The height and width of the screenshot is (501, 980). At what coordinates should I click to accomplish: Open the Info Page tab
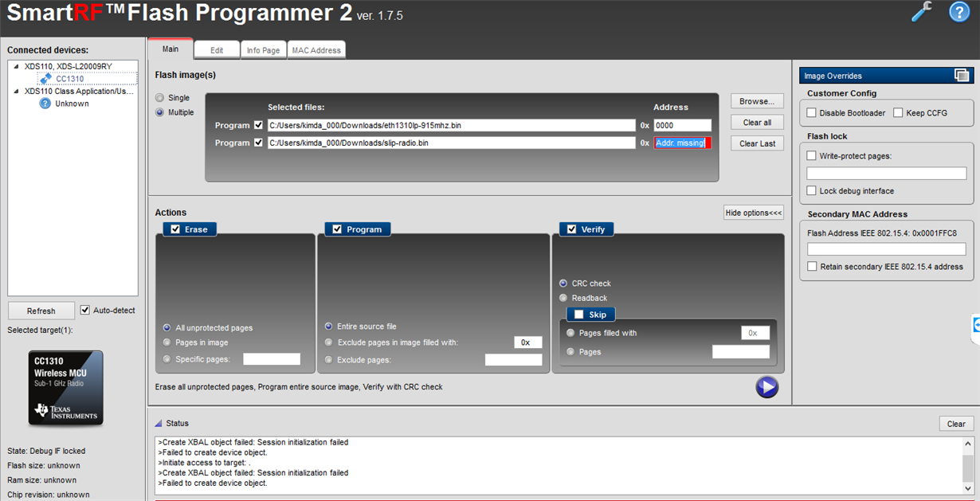(x=263, y=50)
